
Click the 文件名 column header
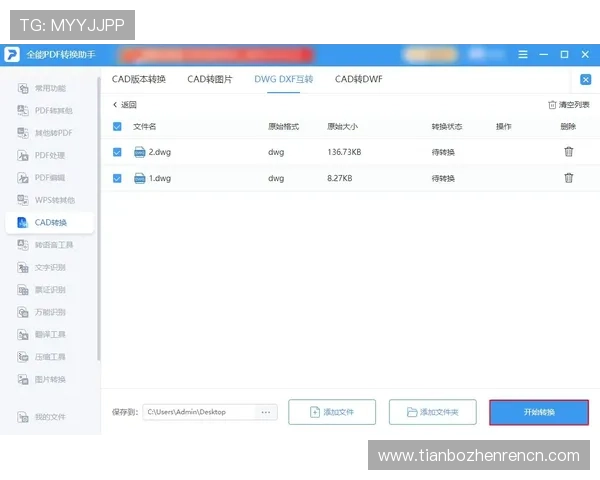point(144,126)
